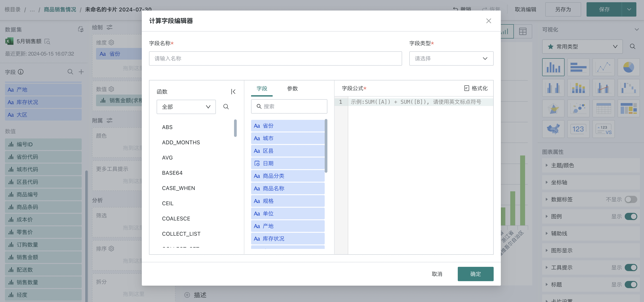Click the dataset refresh icon
This screenshot has width=644, height=302.
[81, 29]
